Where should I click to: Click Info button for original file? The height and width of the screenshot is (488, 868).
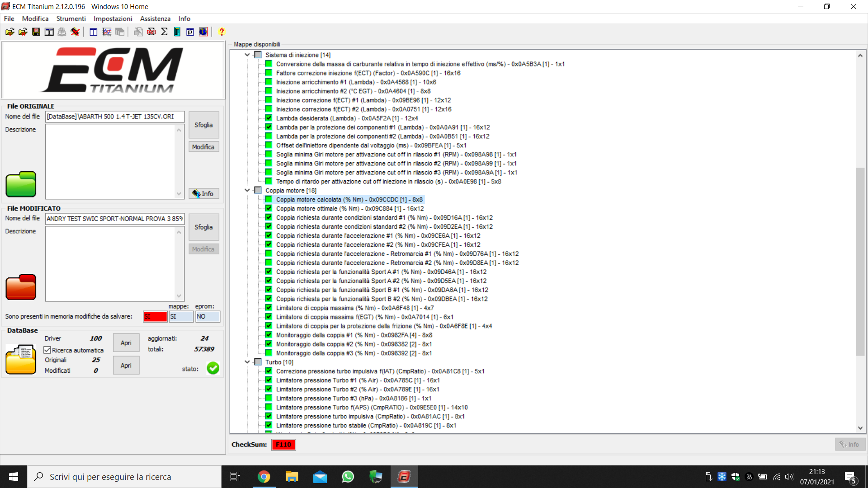(x=203, y=193)
